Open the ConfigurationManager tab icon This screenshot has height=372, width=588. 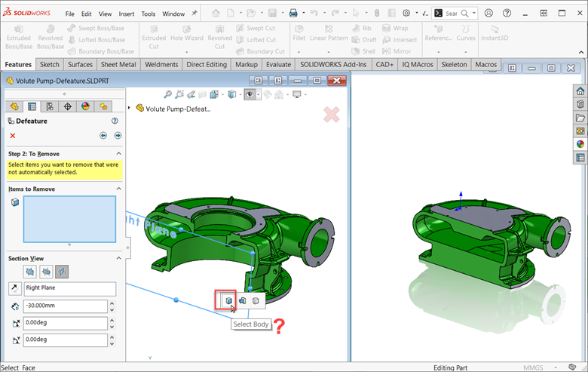point(50,106)
